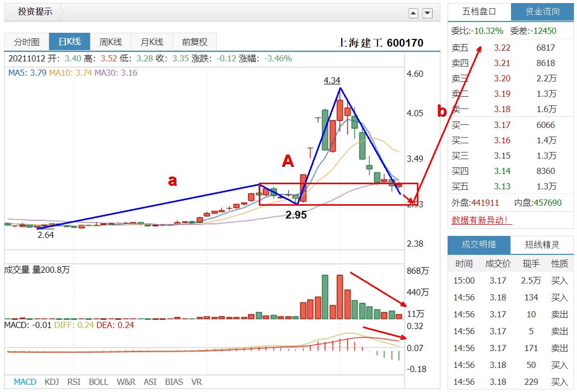Open the 周K线 tab

[x=110, y=42]
